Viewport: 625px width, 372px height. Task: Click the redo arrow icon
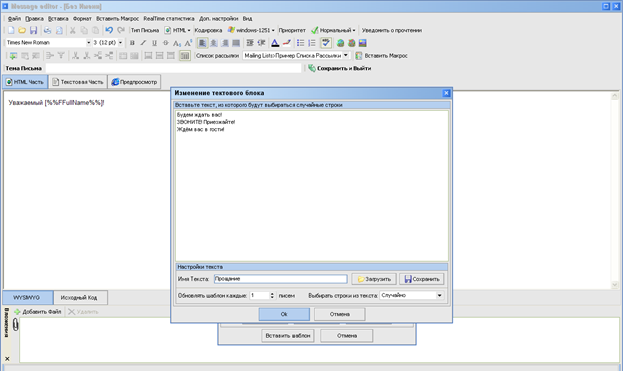(121, 30)
